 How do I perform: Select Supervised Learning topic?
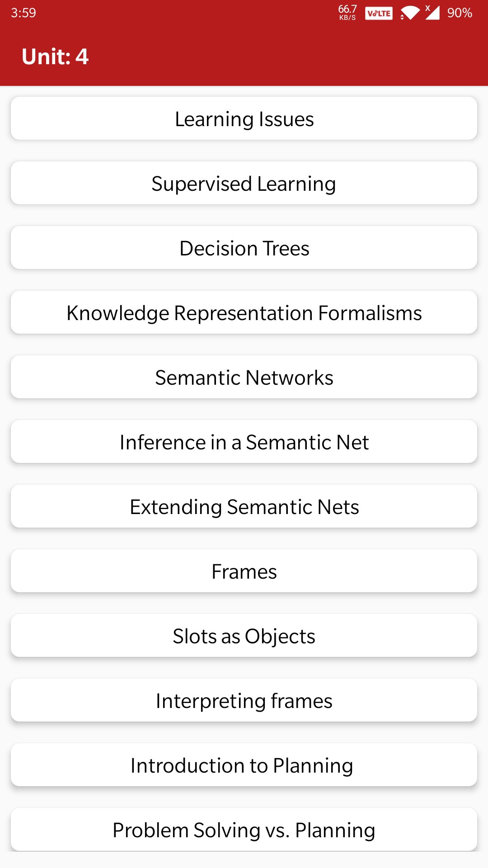click(x=244, y=184)
